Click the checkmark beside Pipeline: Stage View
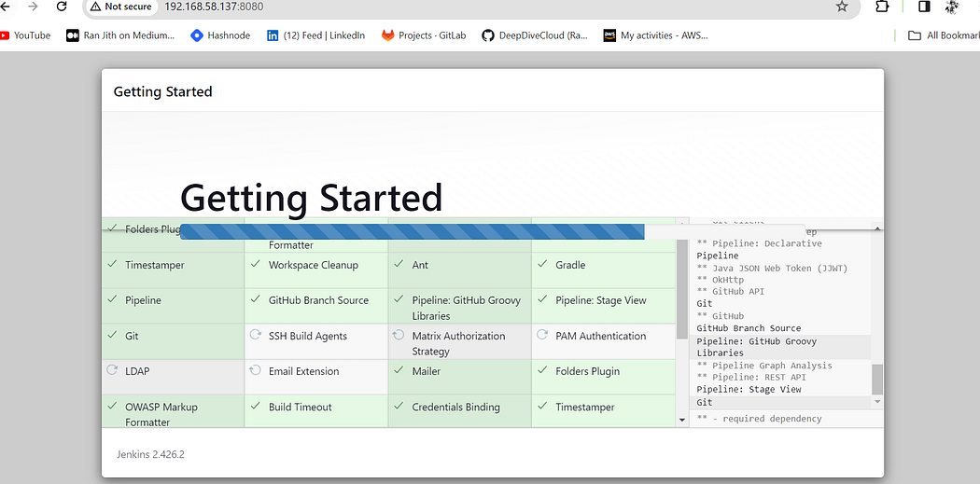This screenshot has height=484, width=980. pyautogui.click(x=542, y=299)
